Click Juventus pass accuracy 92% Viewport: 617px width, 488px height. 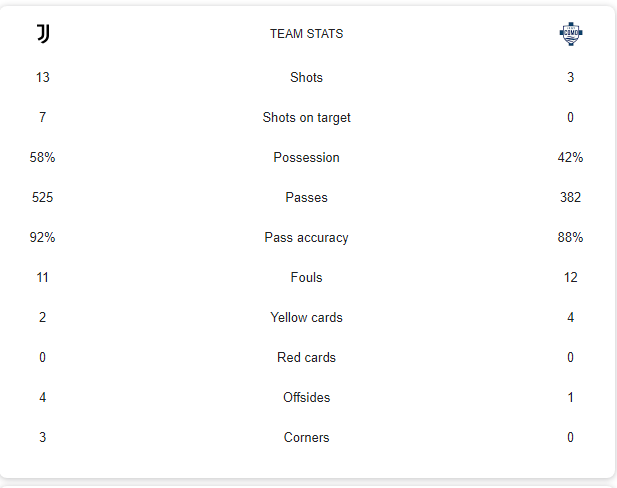42,237
